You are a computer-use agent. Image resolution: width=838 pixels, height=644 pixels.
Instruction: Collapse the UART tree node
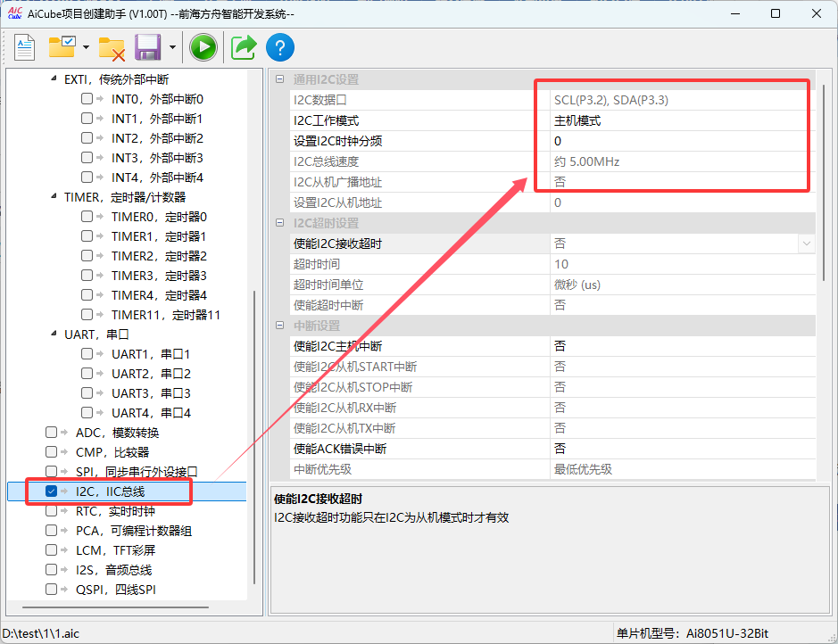54,334
